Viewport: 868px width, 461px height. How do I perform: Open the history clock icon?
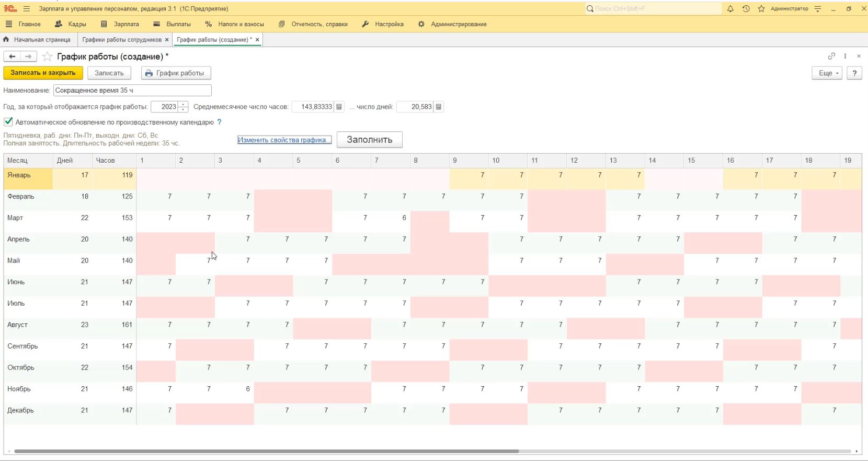(746, 9)
